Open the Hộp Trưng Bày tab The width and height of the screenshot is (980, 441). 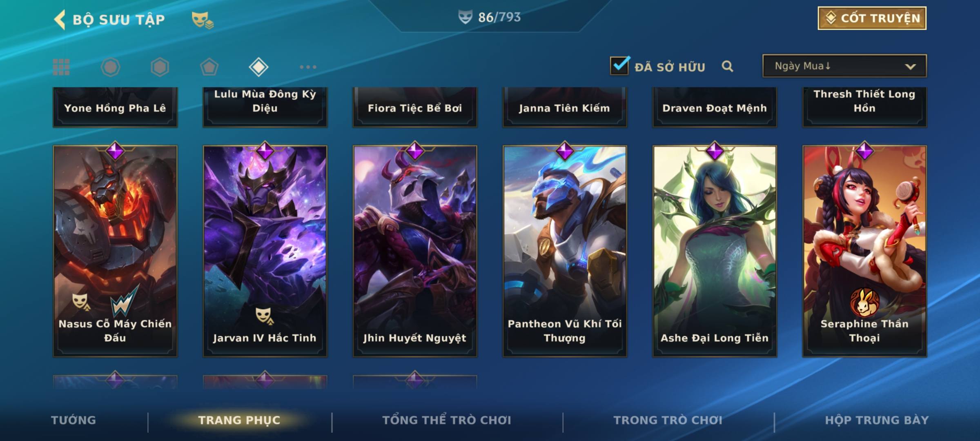877,420
